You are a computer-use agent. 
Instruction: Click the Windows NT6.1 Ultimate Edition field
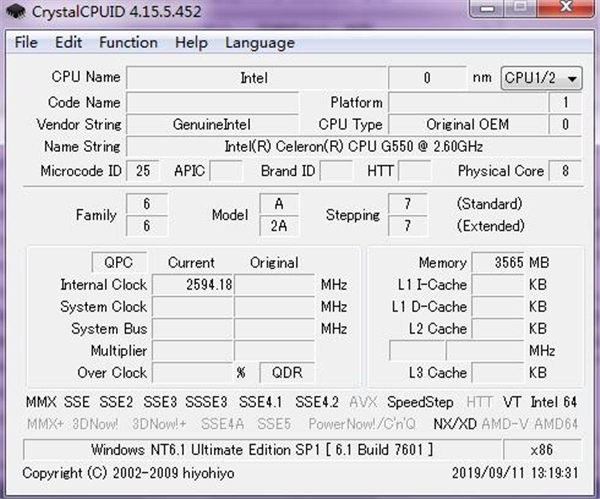tap(263, 449)
